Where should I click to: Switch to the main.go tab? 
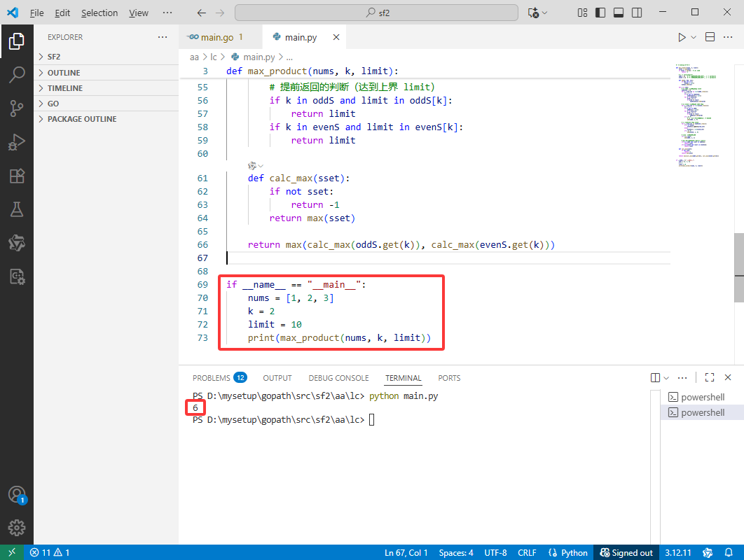click(x=220, y=37)
